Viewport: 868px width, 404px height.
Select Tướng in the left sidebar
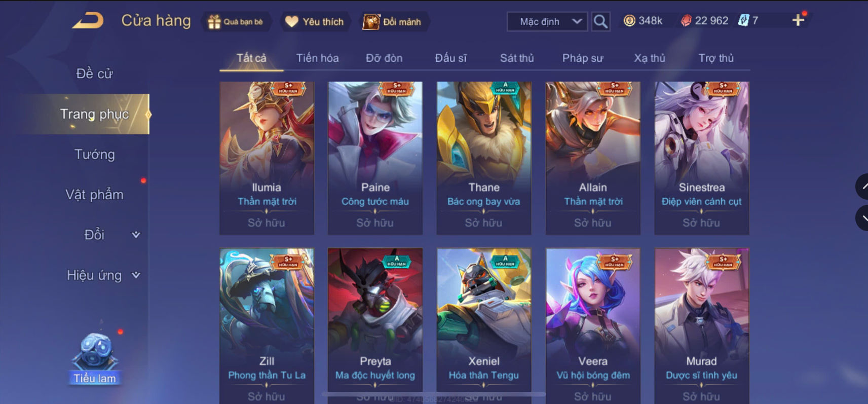(95, 154)
